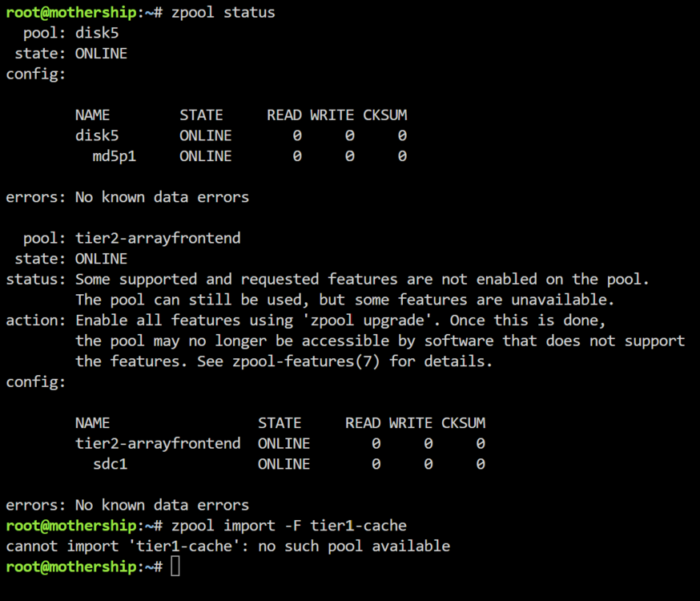Viewport: 700px width, 601px height.
Task: Click 'disk5' name in the config table
Action: click(97, 135)
